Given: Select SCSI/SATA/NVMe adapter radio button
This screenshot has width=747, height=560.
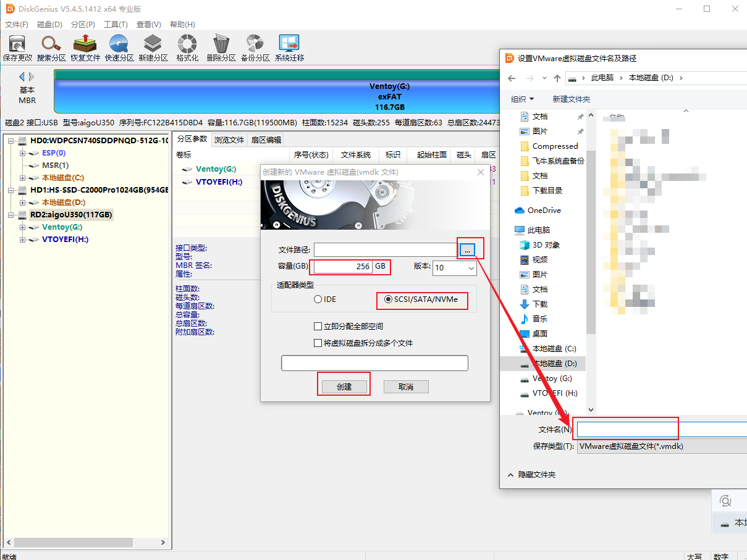Looking at the screenshot, I should (388, 299).
